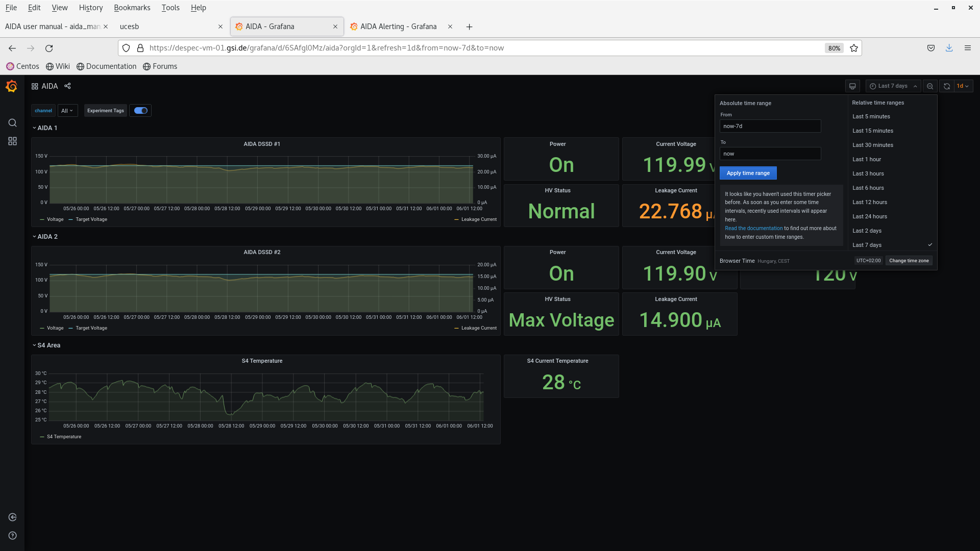
Task: Close the ucesb tab
Action: coord(220,27)
